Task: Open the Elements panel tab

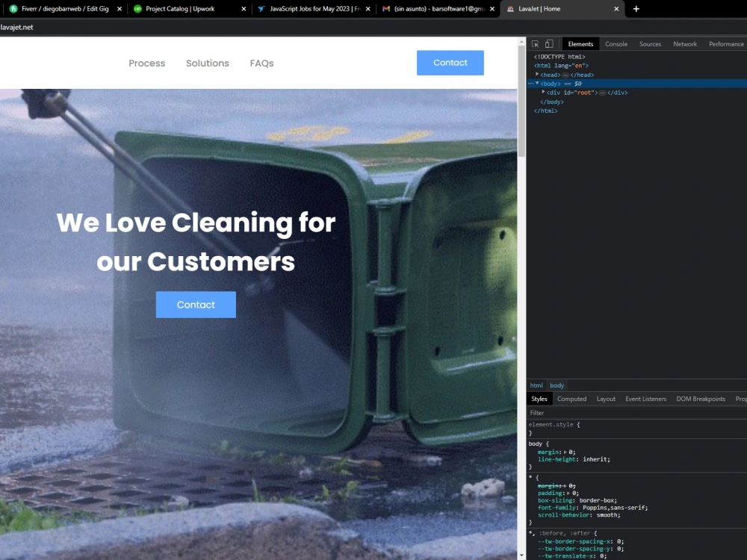Action: pos(580,44)
